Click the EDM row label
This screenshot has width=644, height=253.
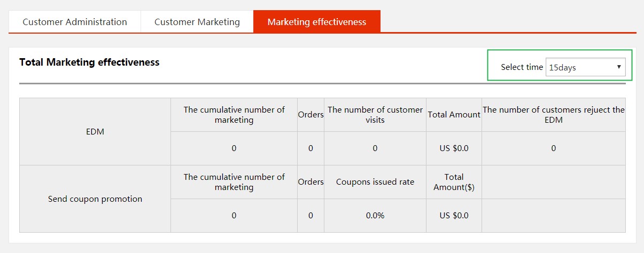(x=95, y=131)
